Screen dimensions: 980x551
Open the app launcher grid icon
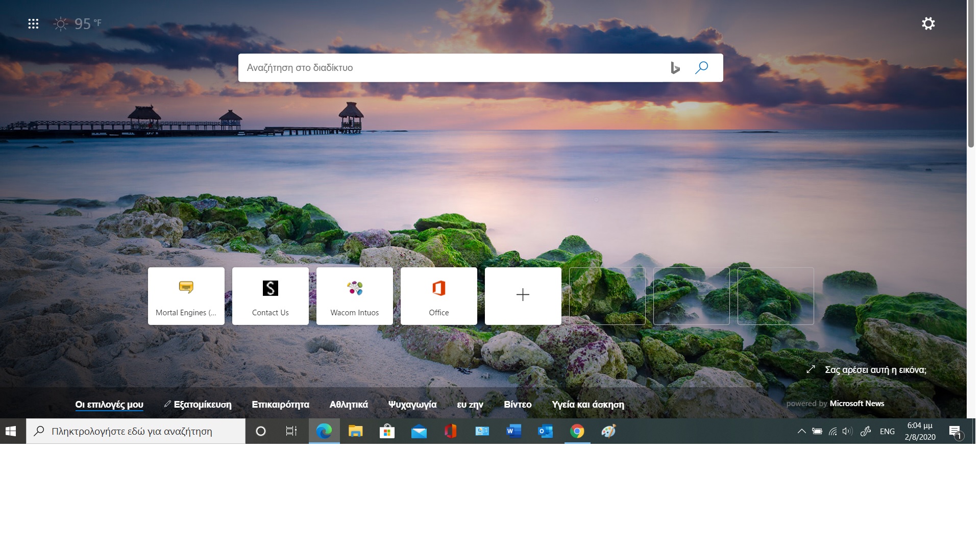pyautogui.click(x=33, y=23)
